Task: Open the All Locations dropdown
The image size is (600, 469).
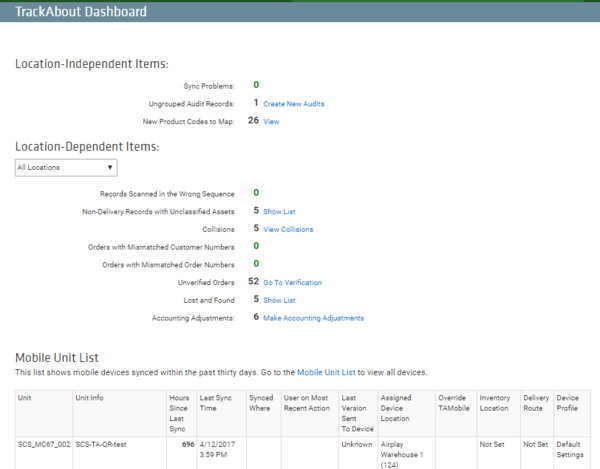Action: pyautogui.click(x=66, y=168)
